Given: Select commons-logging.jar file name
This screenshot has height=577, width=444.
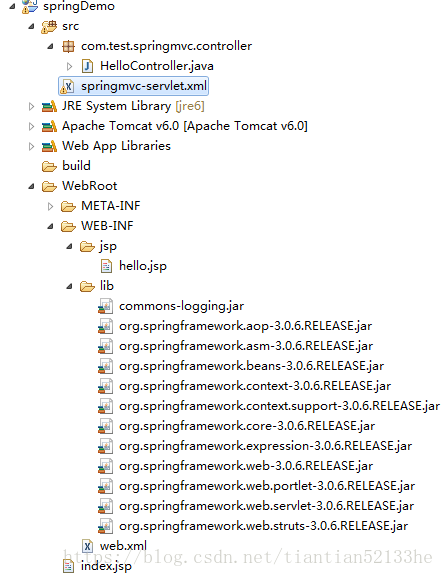Looking at the screenshot, I should coord(181,306).
